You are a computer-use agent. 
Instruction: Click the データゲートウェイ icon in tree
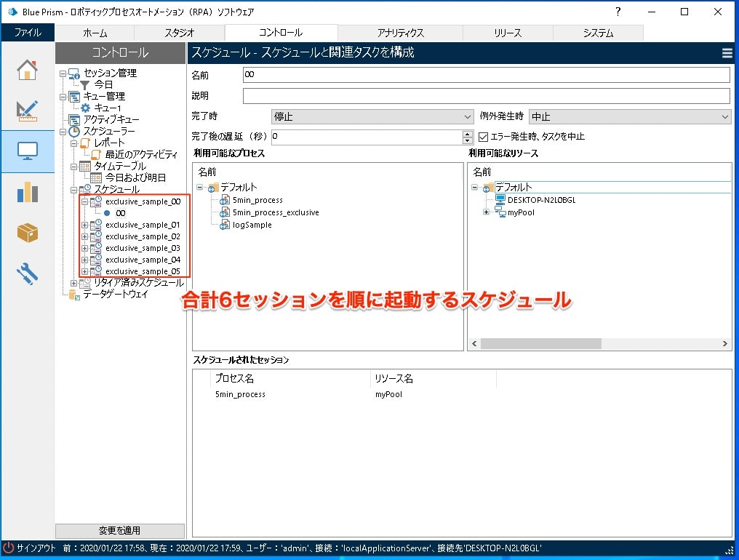coord(74,295)
